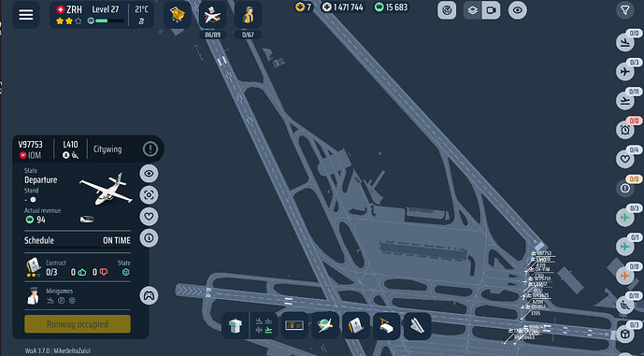Screen dimensions: 644x356
Task: Click the Contract 0/3 document icon
Action: pos(33,267)
